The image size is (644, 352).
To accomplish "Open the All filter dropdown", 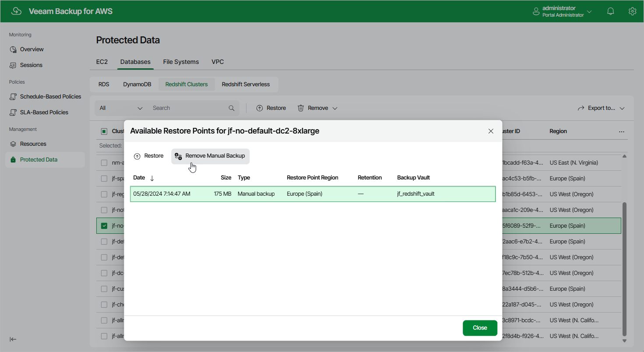I will coord(121,108).
